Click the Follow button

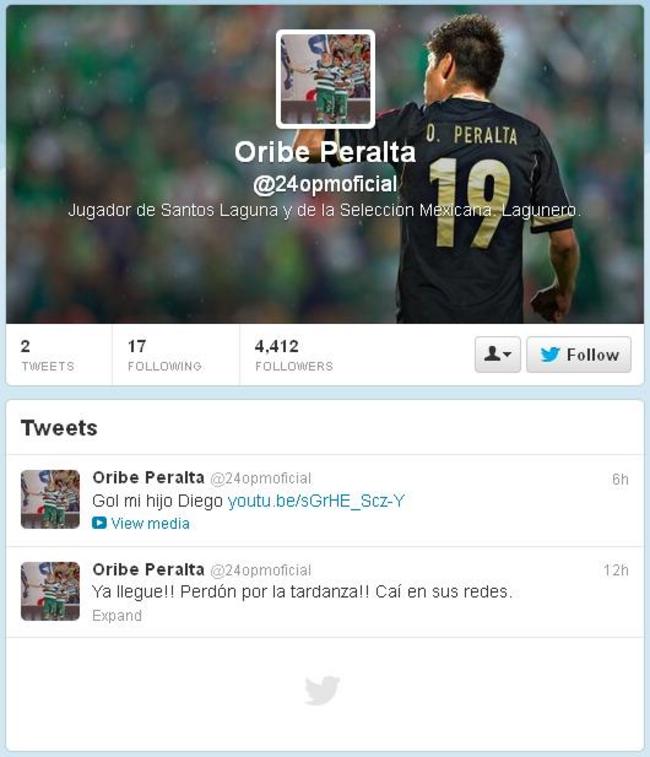[579, 355]
